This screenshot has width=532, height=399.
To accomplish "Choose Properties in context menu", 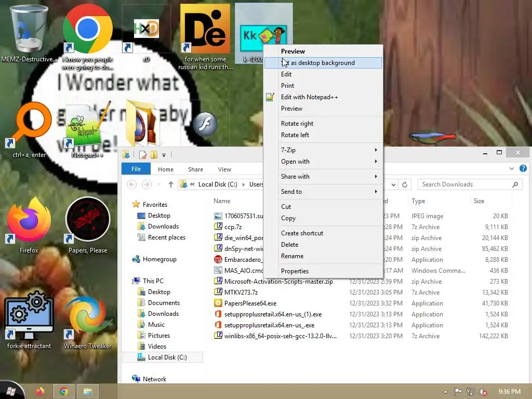I will (x=323, y=271).
